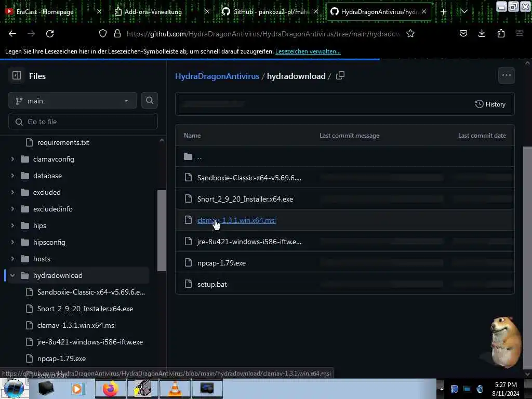
Task: Copy the hydradownload path
Action: pyautogui.click(x=340, y=75)
